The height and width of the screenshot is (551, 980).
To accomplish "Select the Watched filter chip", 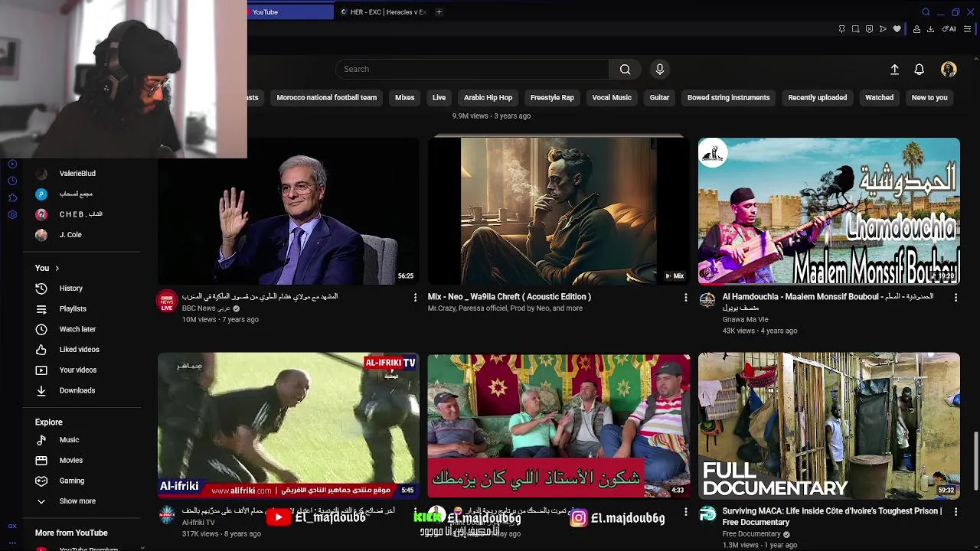I will [879, 97].
